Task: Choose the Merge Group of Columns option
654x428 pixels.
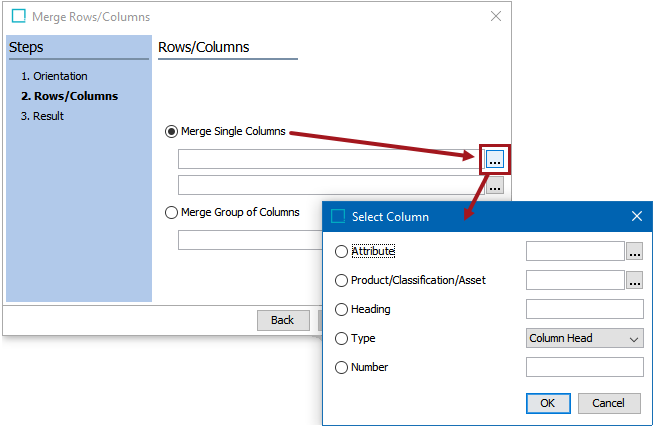Action: click(x=172, y=212)
